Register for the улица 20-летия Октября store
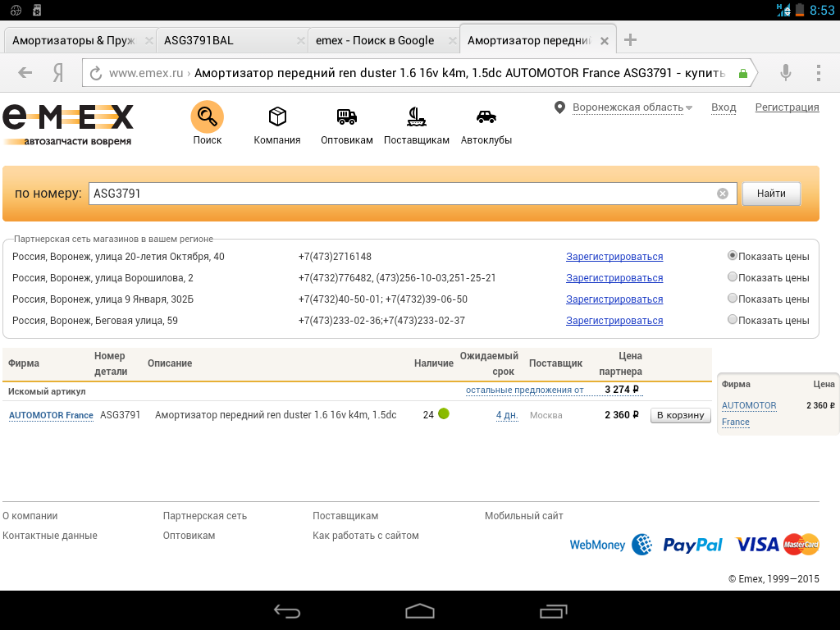Image resolution: width=840 pixels, height=630 pixels. [614, 257]
